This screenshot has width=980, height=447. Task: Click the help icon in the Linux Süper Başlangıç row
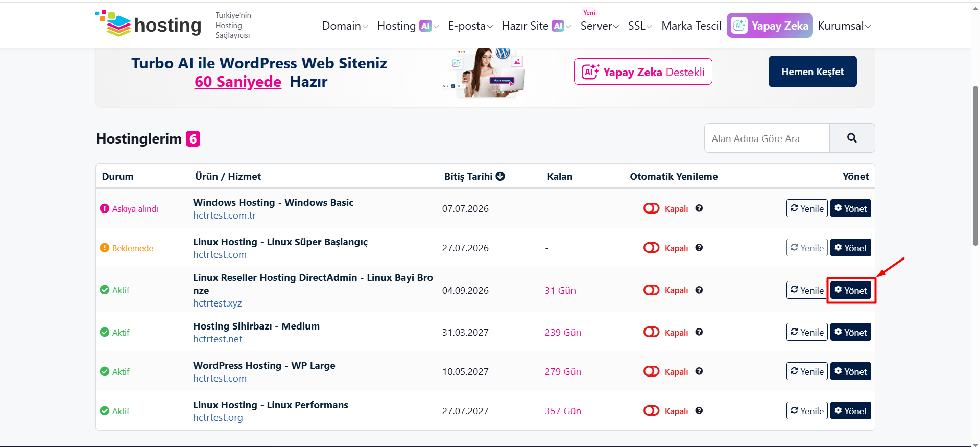pos(699,248)
